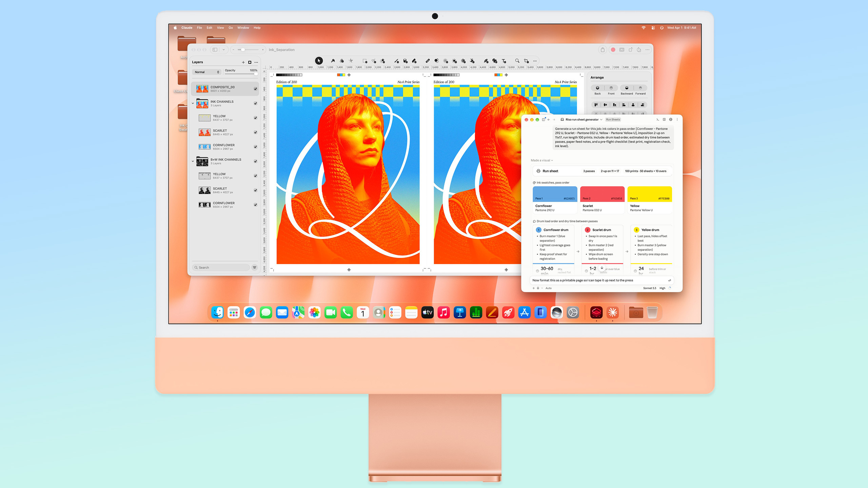Adjust the layer Opacity slider
This screenshot has height=488, width=868.
241,74
